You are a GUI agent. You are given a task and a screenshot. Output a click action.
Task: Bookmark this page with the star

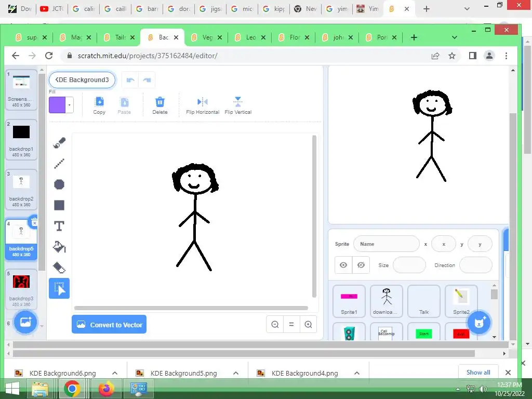coord(452,56)
